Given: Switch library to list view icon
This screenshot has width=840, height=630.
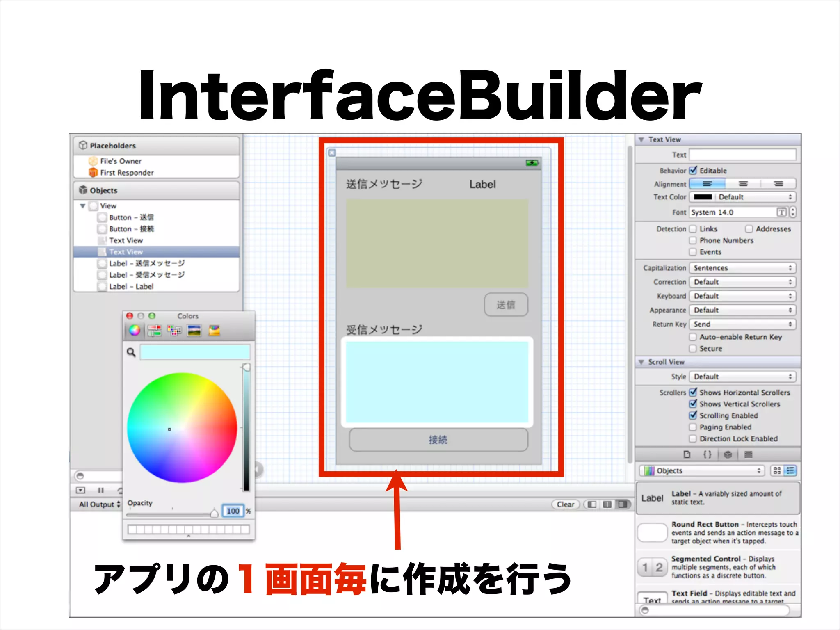Looking at the screenshot, I should click(790, 470).
